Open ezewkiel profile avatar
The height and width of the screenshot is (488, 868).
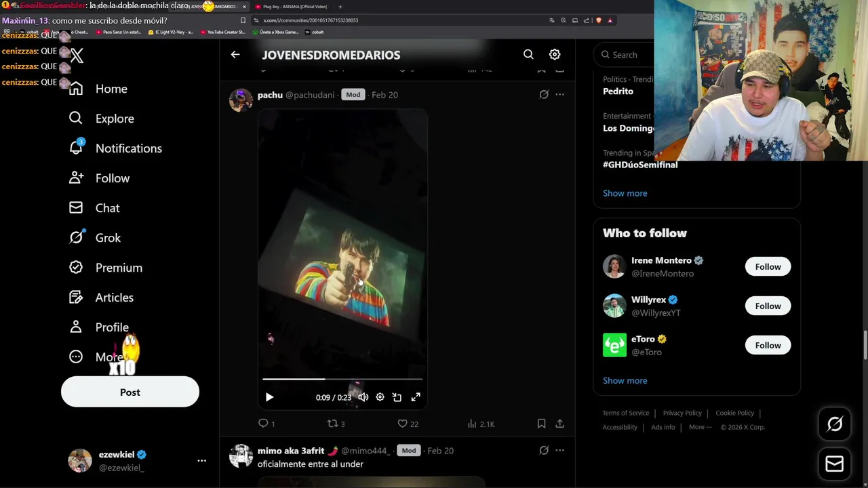coord(80,461)
